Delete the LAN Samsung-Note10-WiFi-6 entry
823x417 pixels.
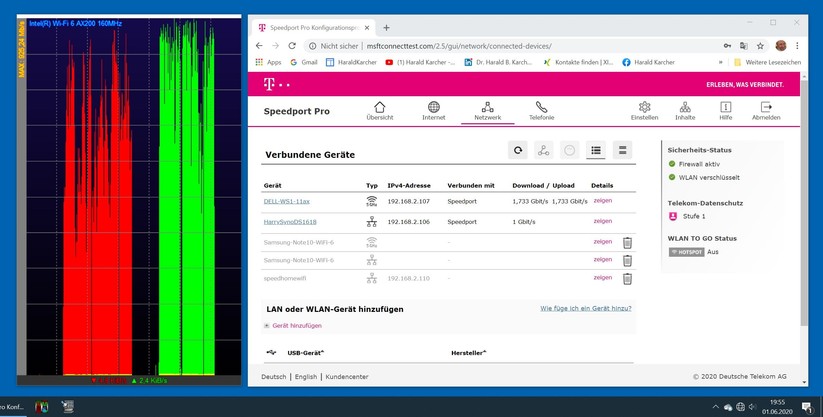coord(627,260)
